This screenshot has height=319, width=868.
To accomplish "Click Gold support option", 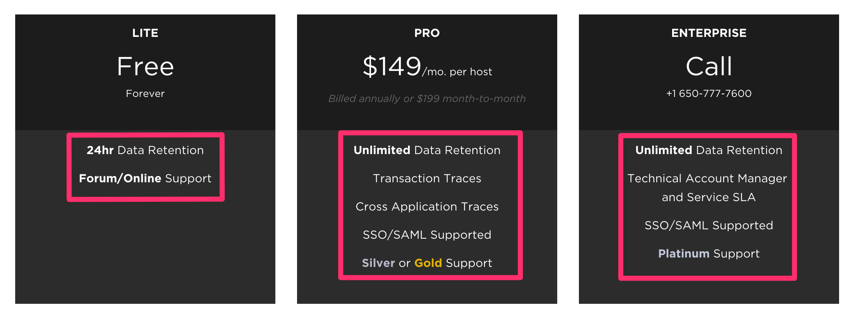I will click(428, 263).
